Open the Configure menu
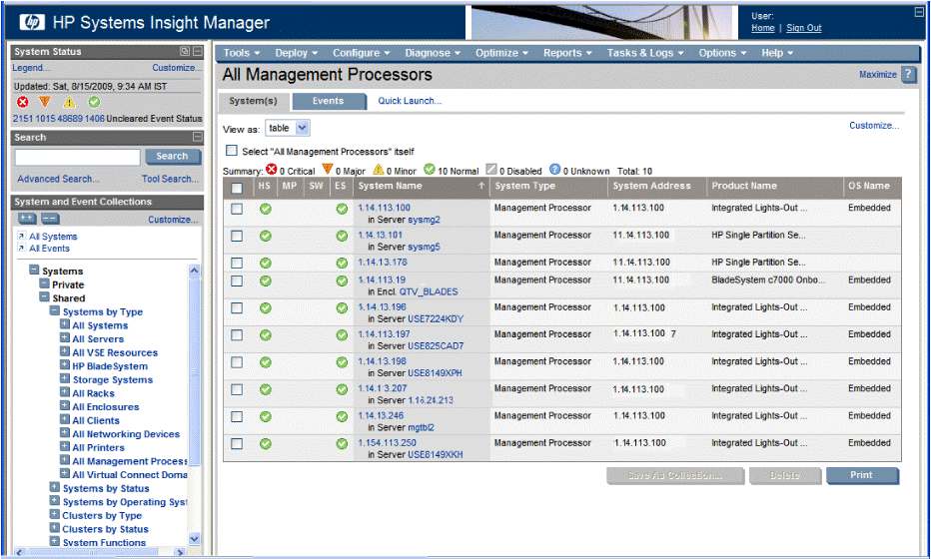 [x=361, y=53]
